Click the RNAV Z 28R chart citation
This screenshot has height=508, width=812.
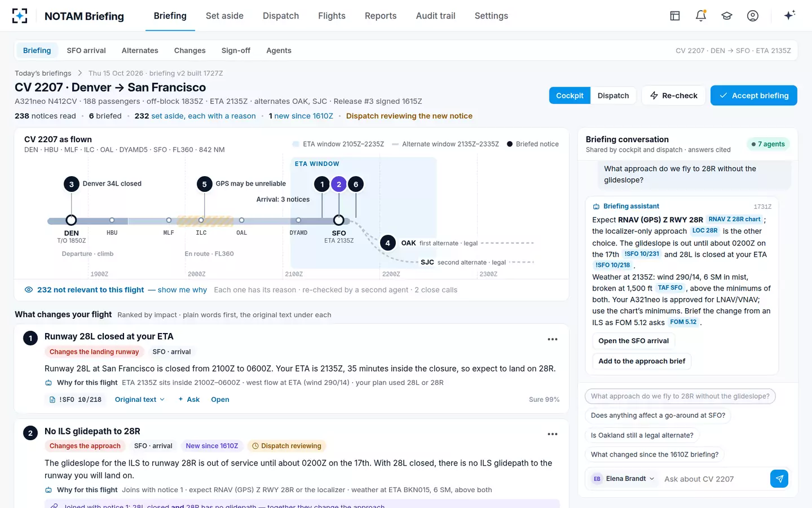tap(734, 220)
